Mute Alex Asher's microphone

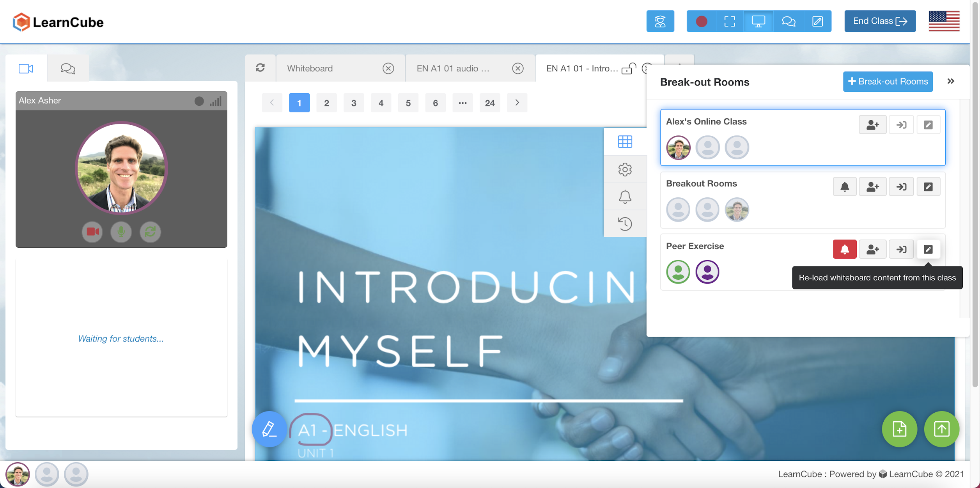[x=121, y=232]
